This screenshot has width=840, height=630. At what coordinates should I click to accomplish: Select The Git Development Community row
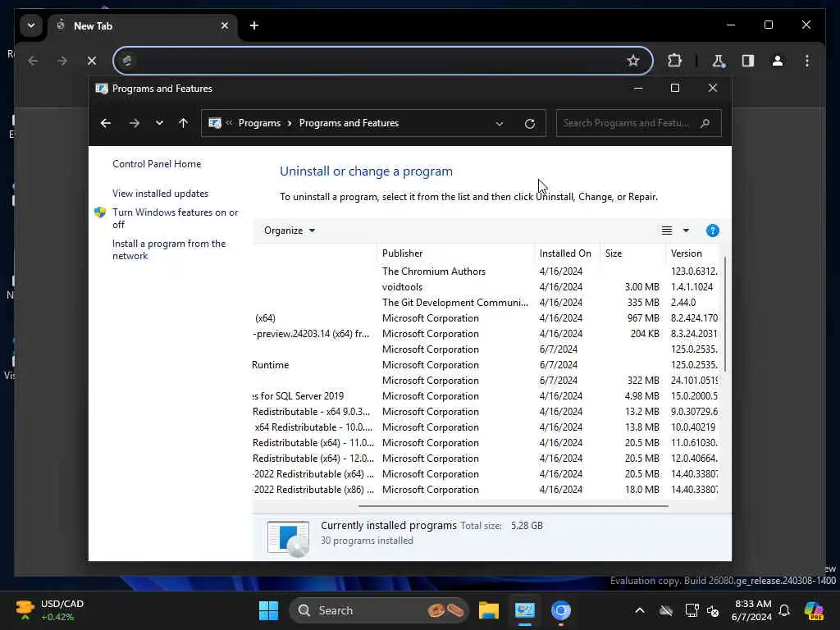pos(485,303)
